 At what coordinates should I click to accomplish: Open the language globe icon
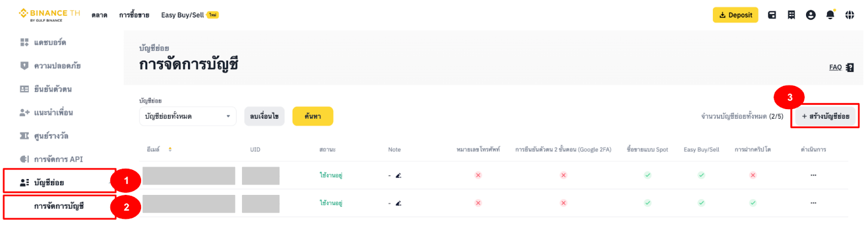click(x=850, y=15)
